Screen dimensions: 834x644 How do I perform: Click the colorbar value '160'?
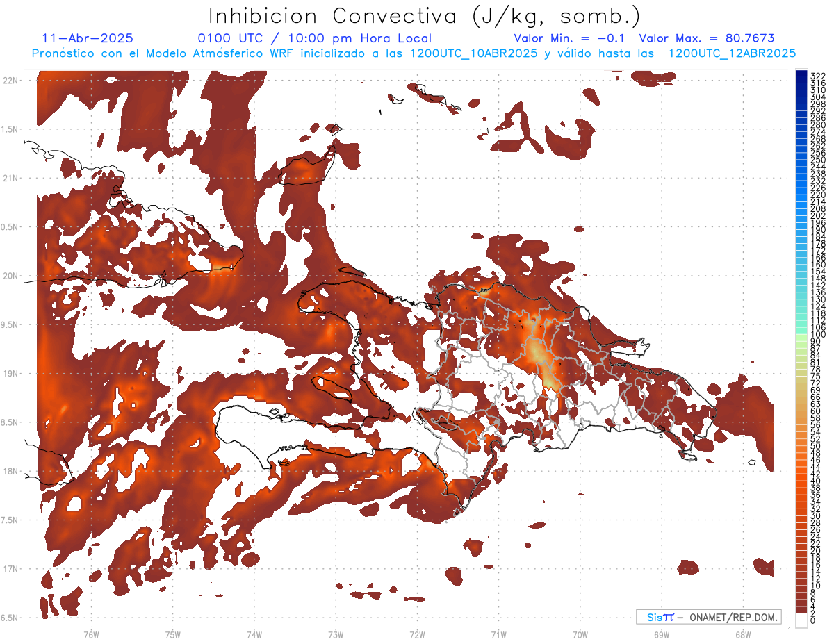(x=817, y=265)
